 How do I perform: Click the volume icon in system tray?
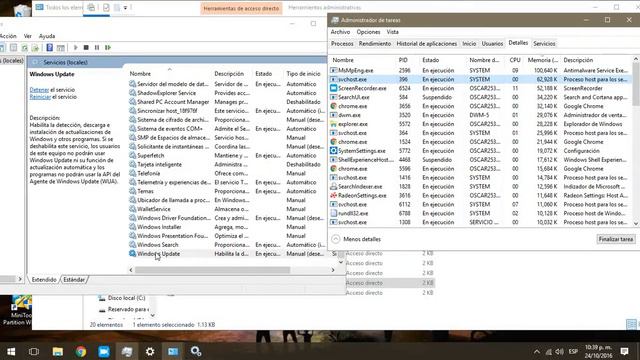(559, 351)
